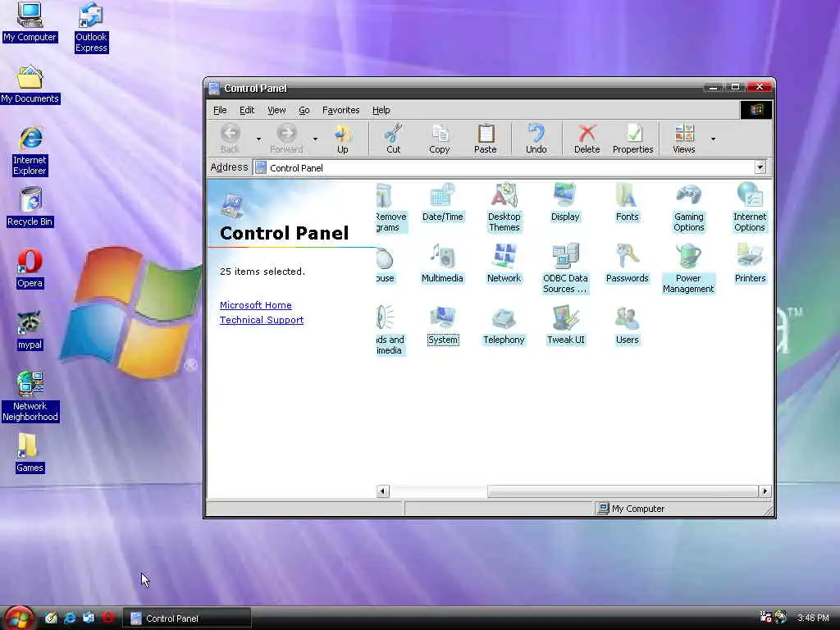Follow the Technical Support link
Screen dimensions: 840x630
(262, 320)
